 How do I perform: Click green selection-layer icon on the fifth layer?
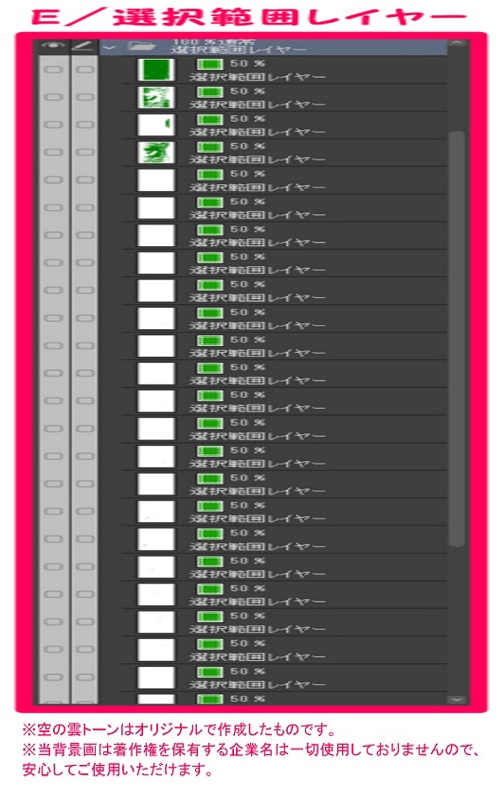click(210, 175)
